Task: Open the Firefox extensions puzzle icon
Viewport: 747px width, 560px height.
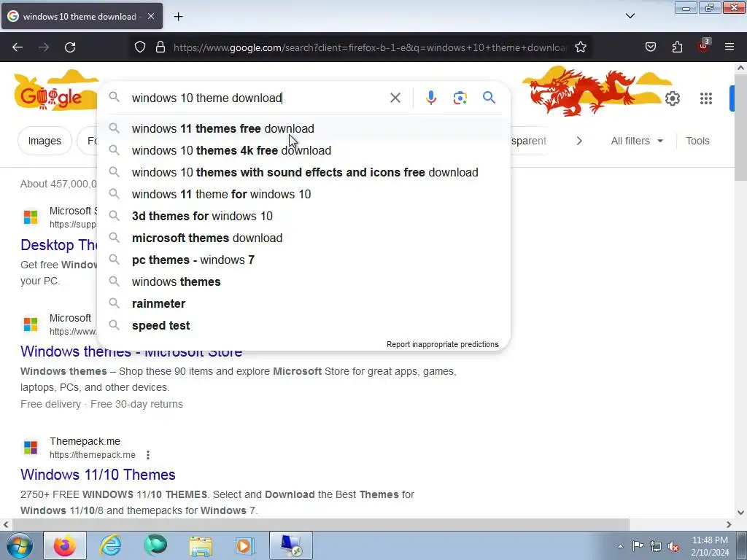Action: [x=677, y=47]
